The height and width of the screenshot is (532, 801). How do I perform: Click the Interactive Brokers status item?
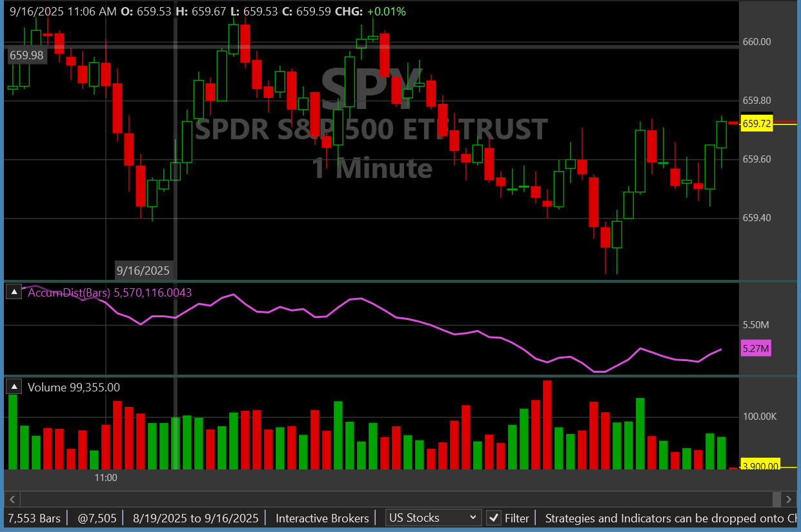[x=322, y=518]
